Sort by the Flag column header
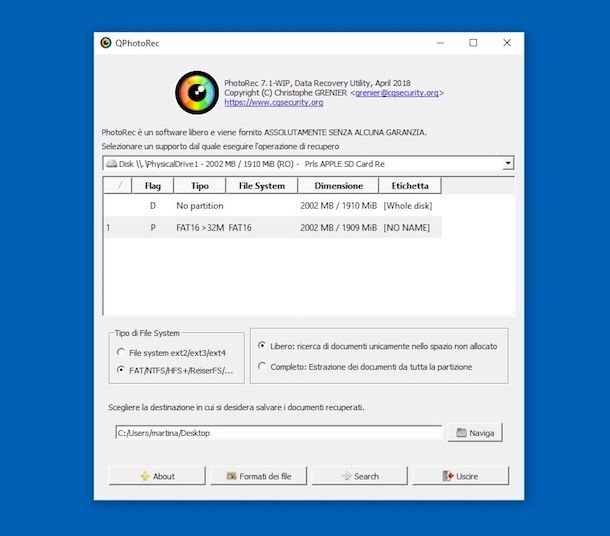Image resolution: width=610 pixels, height=536 pixels. click(152, 186)
